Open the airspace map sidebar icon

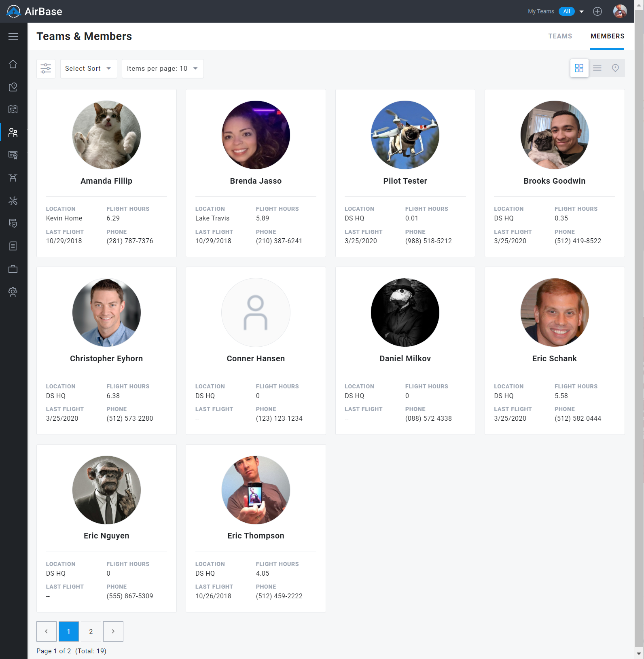13,109
